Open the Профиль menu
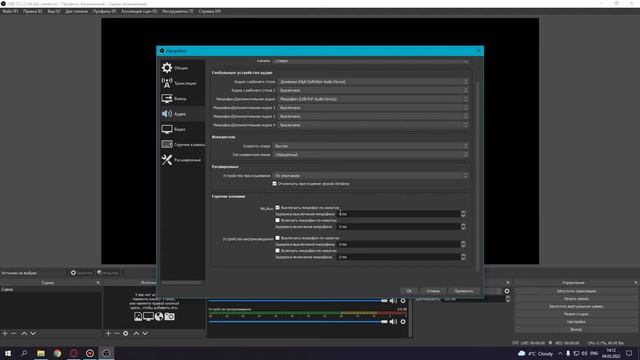Image resolution: width=640 pixels, height=360 pixels. coord(104,11)
